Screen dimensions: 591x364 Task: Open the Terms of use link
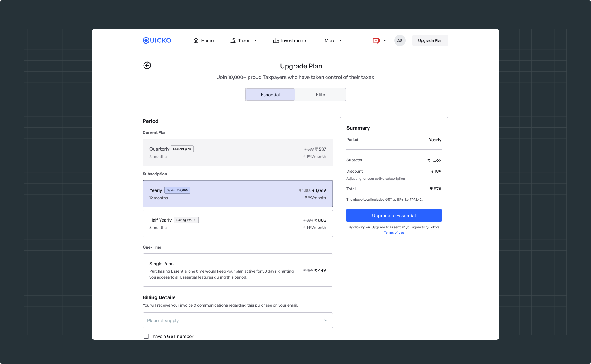[394, 232]
